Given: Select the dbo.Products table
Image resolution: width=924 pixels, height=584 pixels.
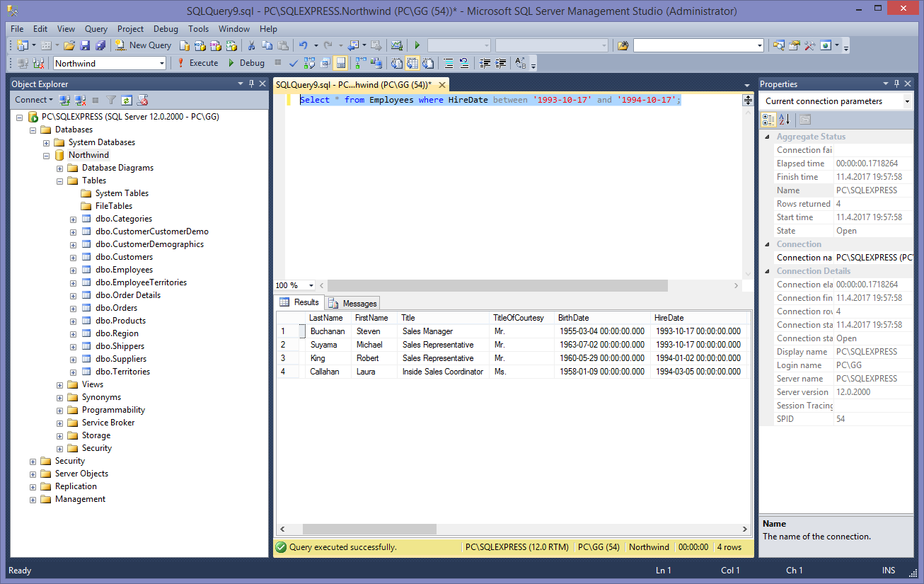Looking at the screenshot, I should click(120, 321).
